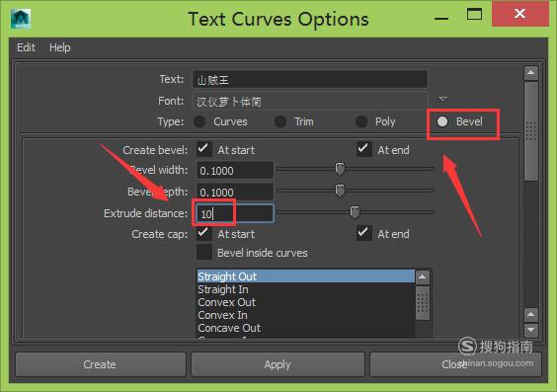The width and height of the screenshot is (557, 392).
Task: Click the Extrude distance input field
Action: [235, 213]
